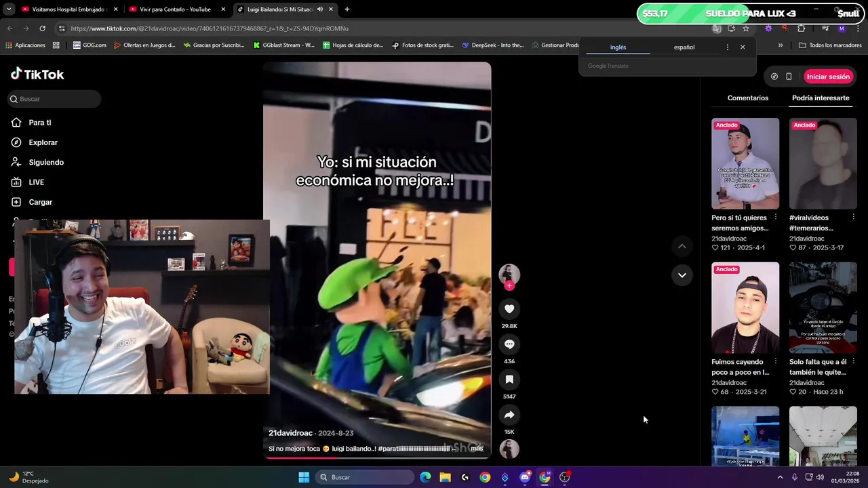Open 'DeepSeek - Into the...' bookmark
The image size is (868, 488).
click(x=493, y=45)
